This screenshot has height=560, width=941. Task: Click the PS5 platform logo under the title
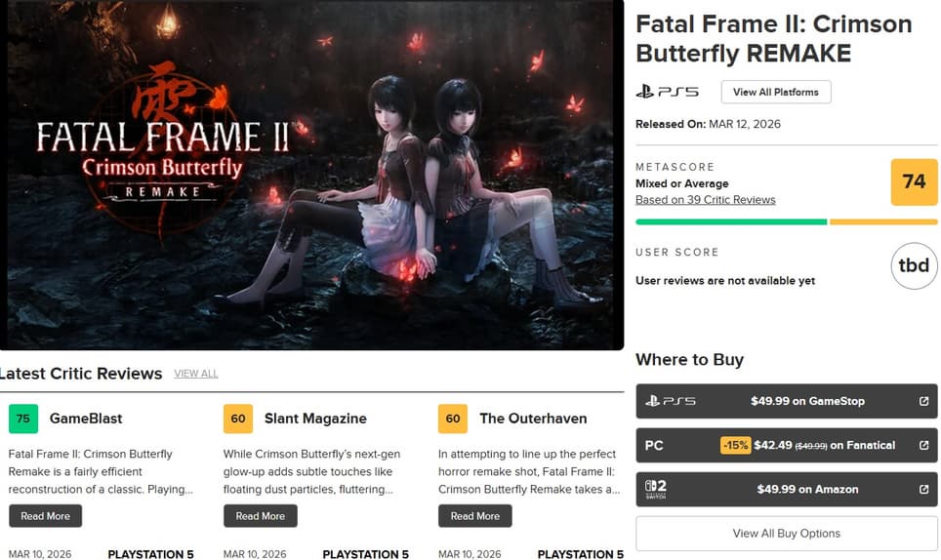[667, 92]
